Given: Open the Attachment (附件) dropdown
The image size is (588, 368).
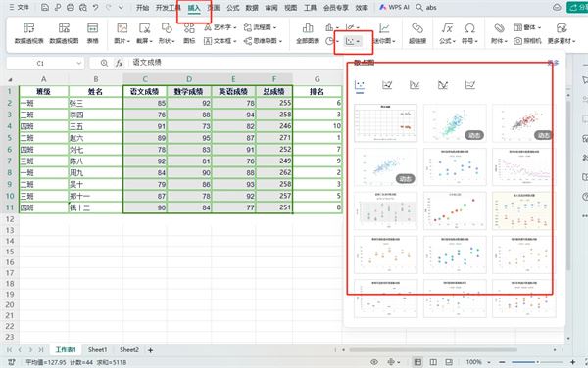Looking at the screenshot, I should (499, 33).
